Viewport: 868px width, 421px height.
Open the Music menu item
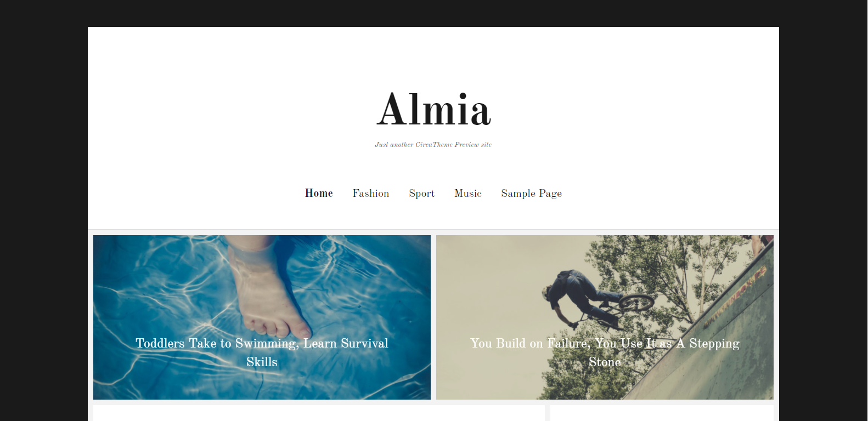(x=468, y=193)
